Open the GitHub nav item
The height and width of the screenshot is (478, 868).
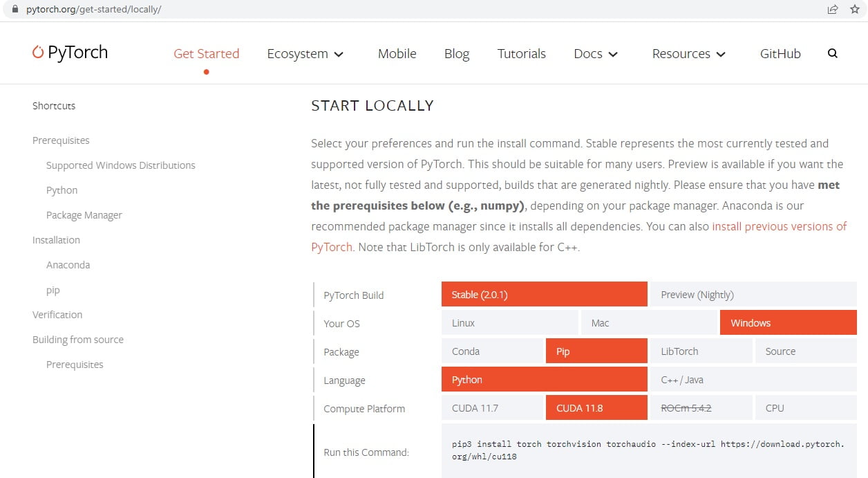point(780,53)
